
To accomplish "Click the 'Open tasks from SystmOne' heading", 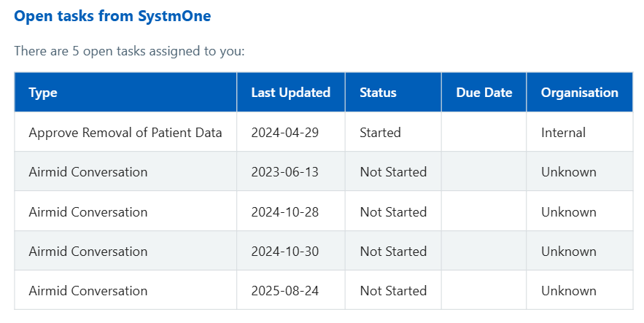I will tap(112, 15).
